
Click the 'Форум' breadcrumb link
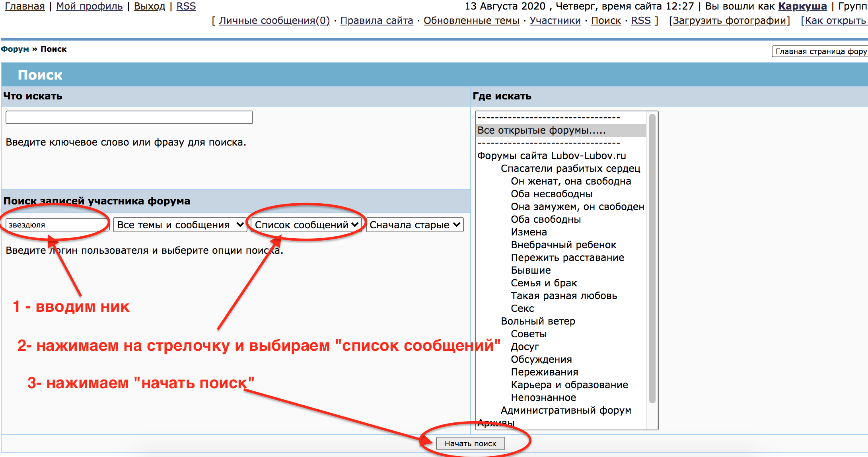coord(15,49)
